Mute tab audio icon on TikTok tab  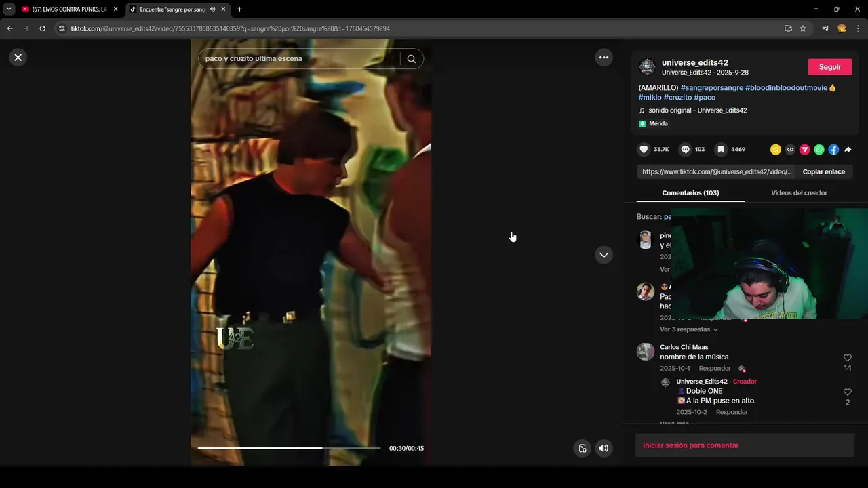click(213, 9)
